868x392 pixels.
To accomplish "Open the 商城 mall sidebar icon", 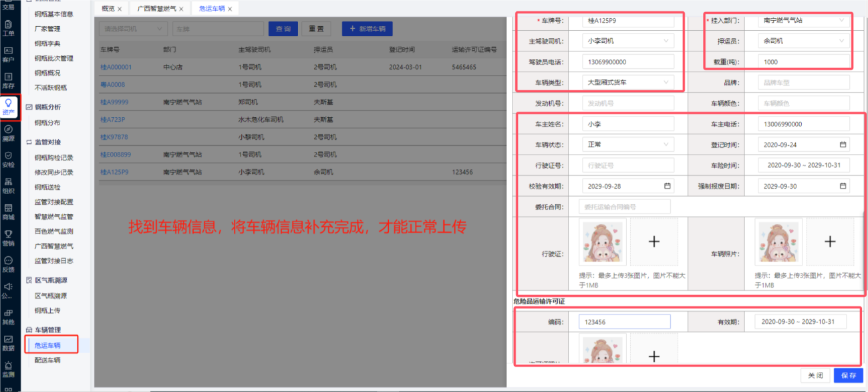I will click(x=9, y=211).
